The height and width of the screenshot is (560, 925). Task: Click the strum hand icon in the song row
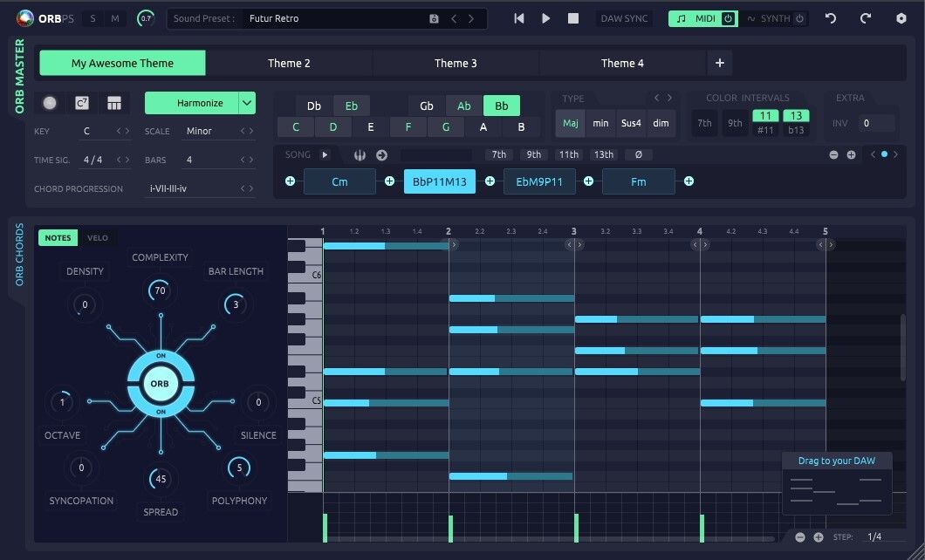coord(360,154)
